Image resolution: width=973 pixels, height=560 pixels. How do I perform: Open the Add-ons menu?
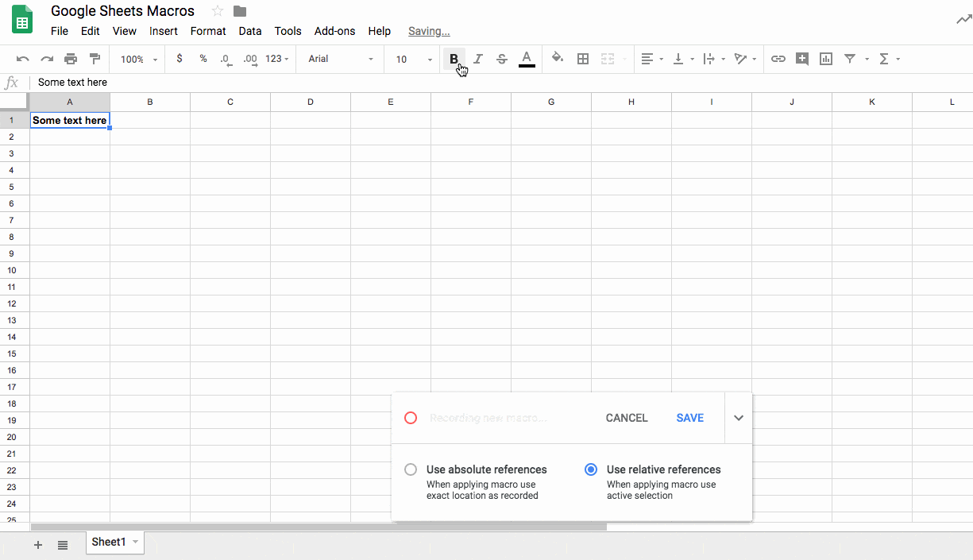click(x=335, y=31)
